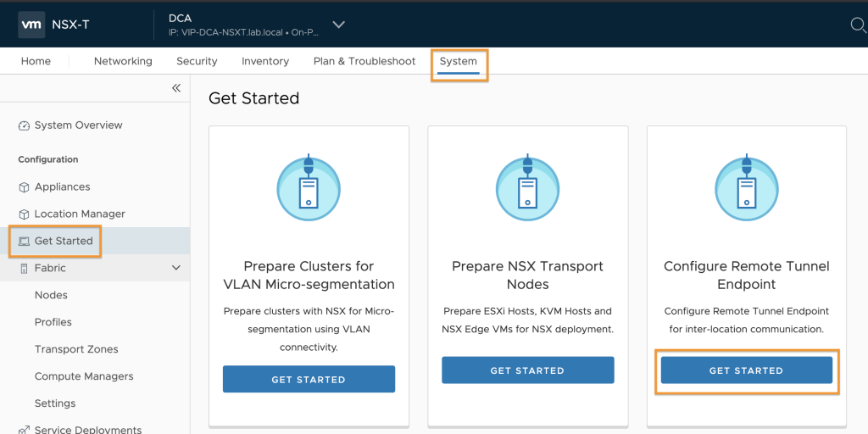The image size is (868, 434).
Task: Click the Get Started laptop icon
Action: coord(24,242)
